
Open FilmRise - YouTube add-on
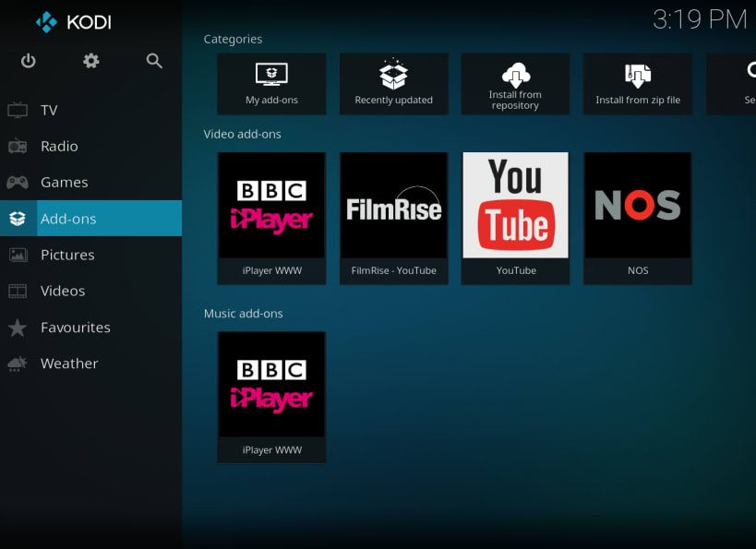tap(394, 219)
